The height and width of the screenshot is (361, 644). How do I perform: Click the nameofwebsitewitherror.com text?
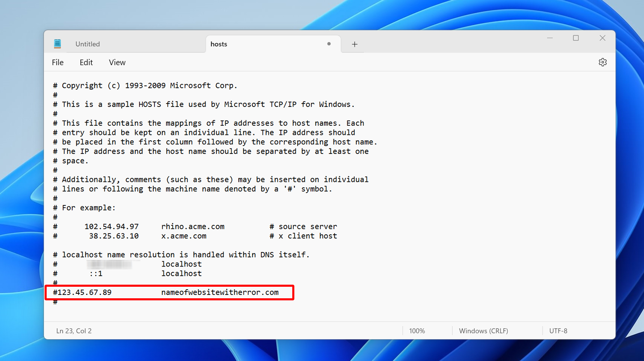(220, 293)
